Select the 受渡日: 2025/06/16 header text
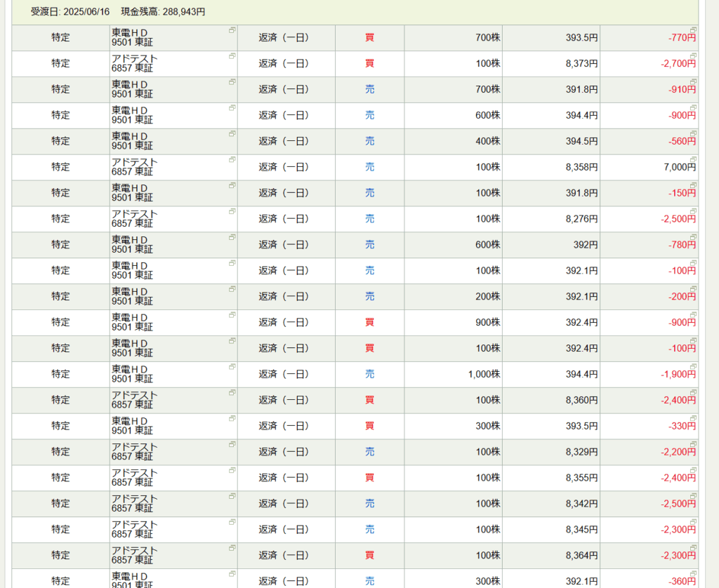The height and width of the screenshot is (588, 719). [70, 12]
